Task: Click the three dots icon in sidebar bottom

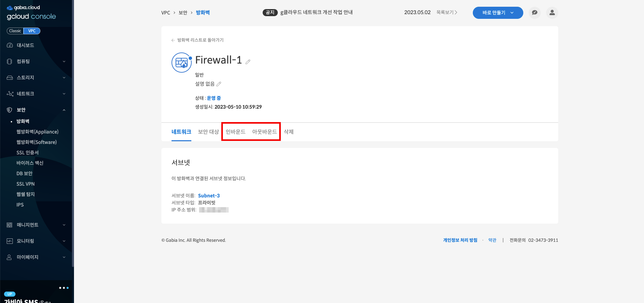Action: pyautogui.click(x=64, y=288)
